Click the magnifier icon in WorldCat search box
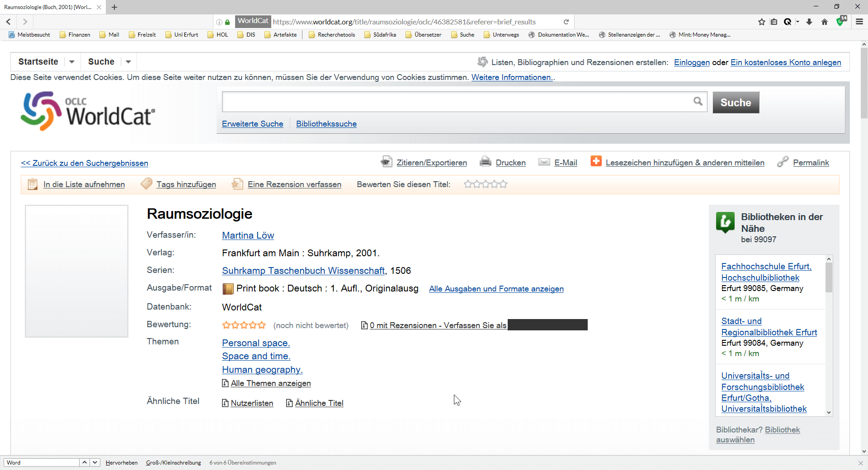 click(698, 101)
